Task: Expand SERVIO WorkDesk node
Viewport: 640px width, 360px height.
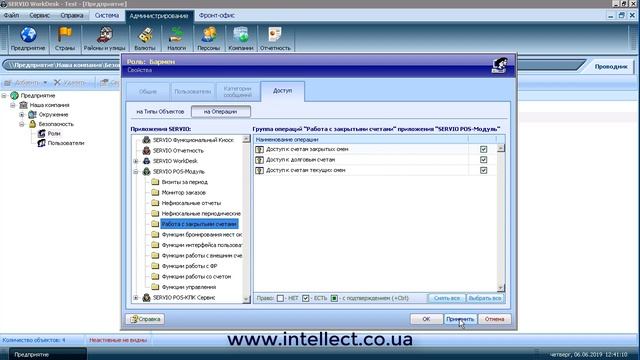Action: [136, 161]
